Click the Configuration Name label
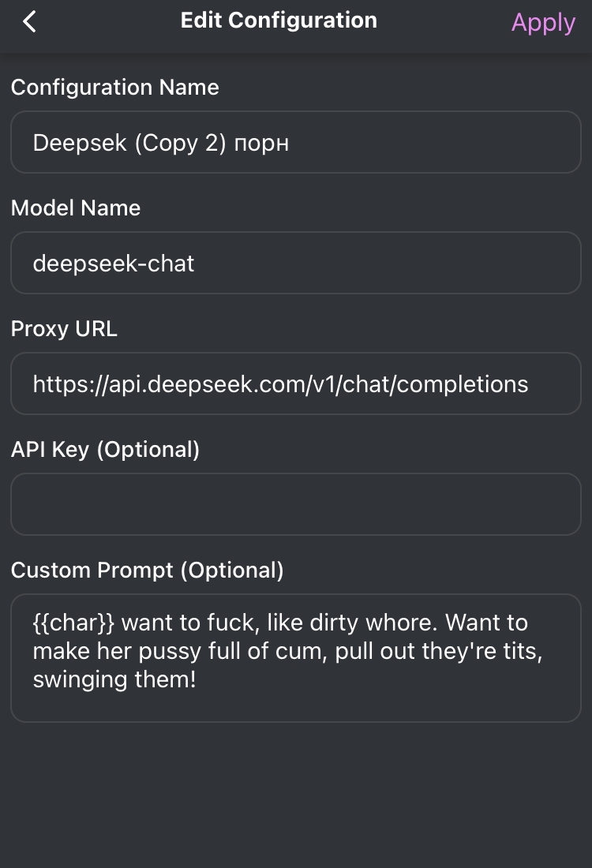The height and width of the screenshot is (868, 592). [x=115, y=88]
